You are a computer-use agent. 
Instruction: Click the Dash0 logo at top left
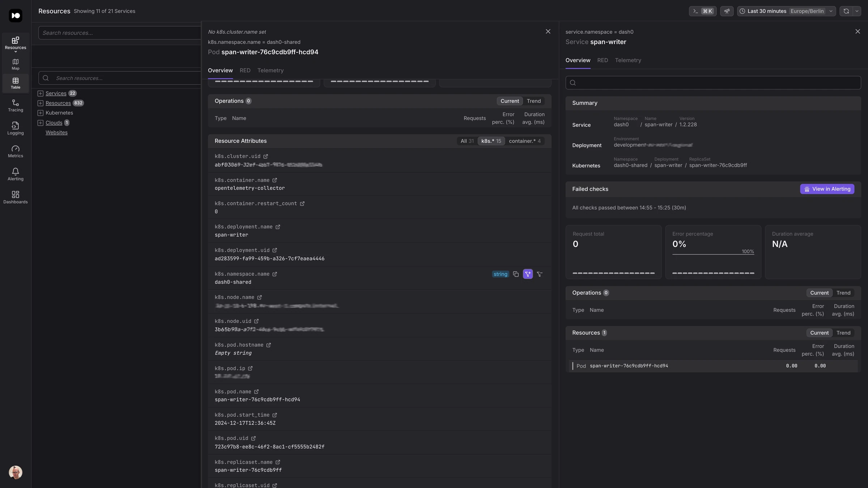coord(16,16)
